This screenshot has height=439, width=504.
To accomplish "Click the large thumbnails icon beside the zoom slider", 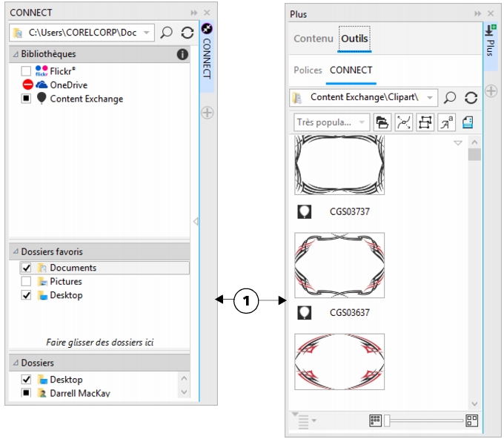I will click(x=471, y=420).
